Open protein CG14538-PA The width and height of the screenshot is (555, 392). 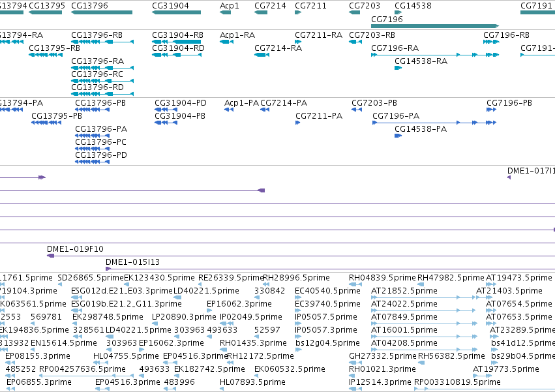tap(398, 136)
